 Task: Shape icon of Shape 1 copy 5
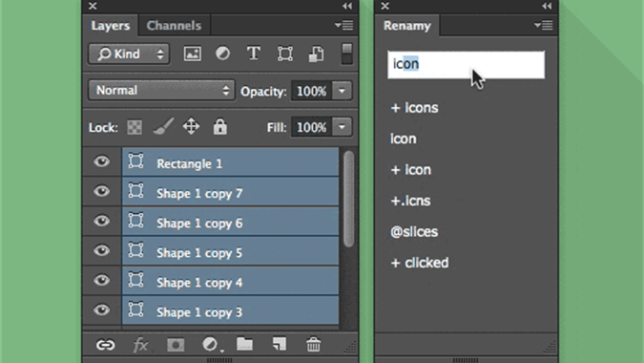point(135,250)
